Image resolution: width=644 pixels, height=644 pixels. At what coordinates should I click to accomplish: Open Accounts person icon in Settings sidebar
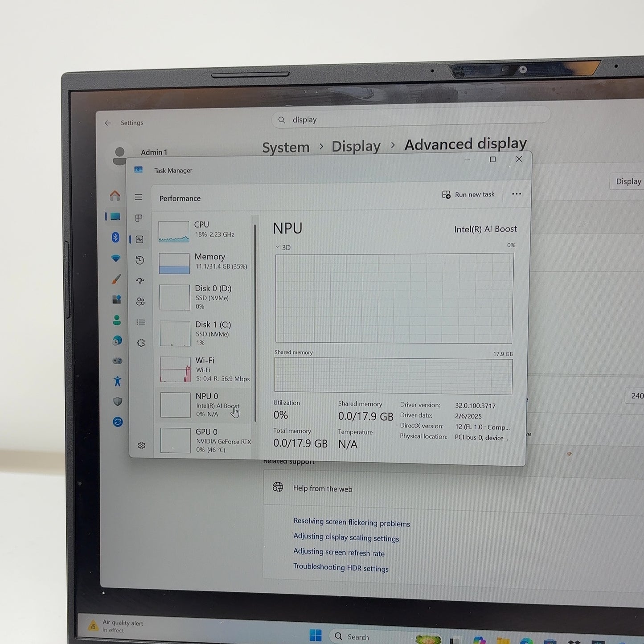117,320
